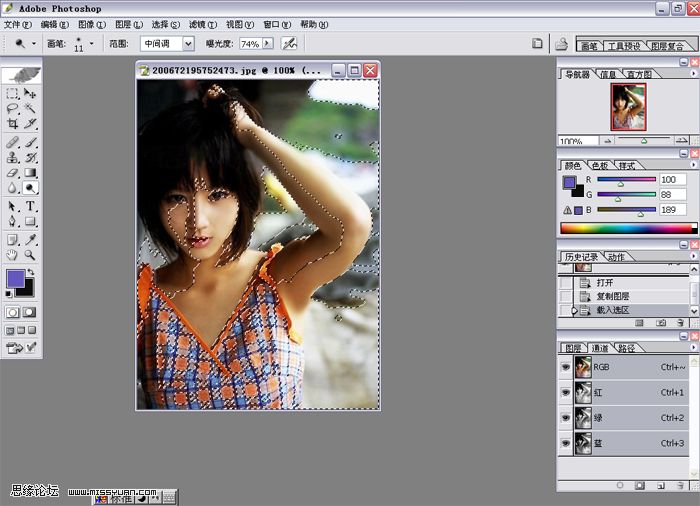Open the 范围 dropdown showing 中间调

pyautogui.click(x=188, y=44)
